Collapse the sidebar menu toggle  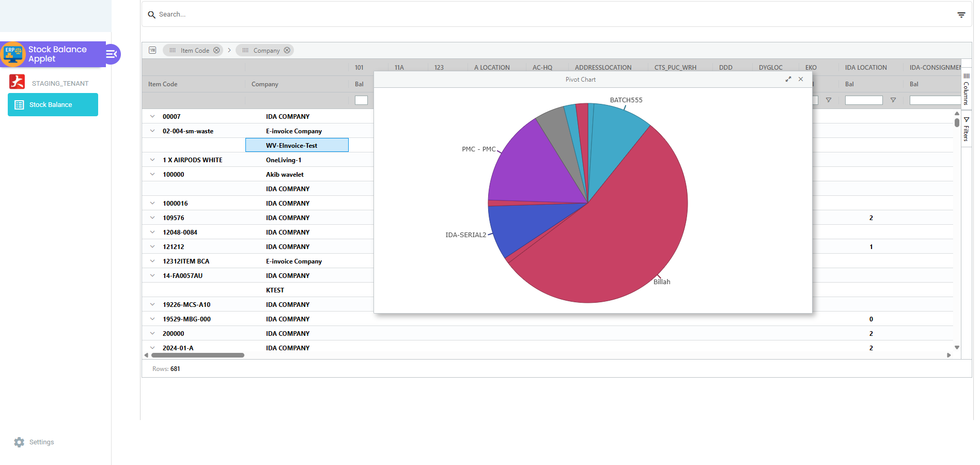coord(112,54)
